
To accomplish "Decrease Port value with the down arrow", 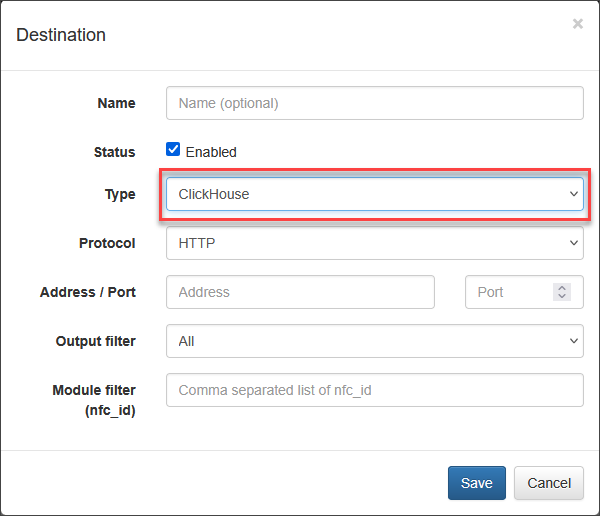I will (562, 296).
